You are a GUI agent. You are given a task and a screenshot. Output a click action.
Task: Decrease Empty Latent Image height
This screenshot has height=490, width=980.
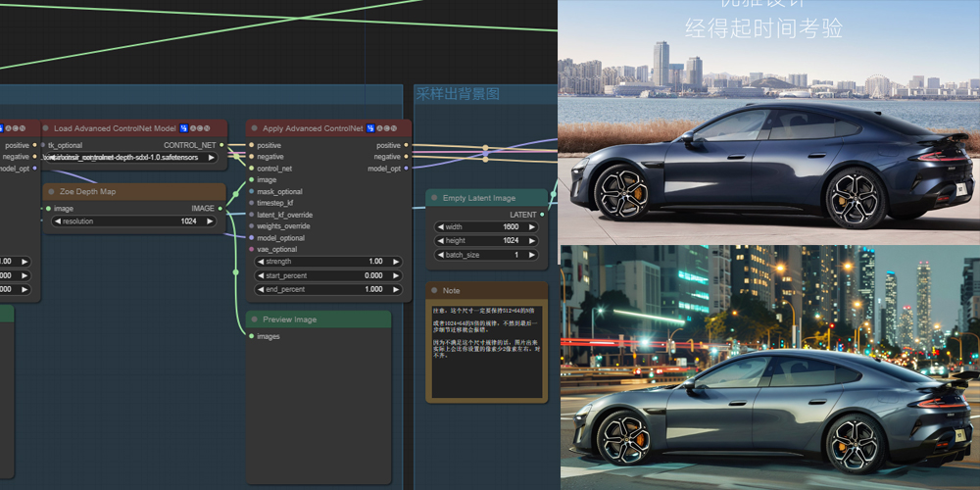coord(439,241)
